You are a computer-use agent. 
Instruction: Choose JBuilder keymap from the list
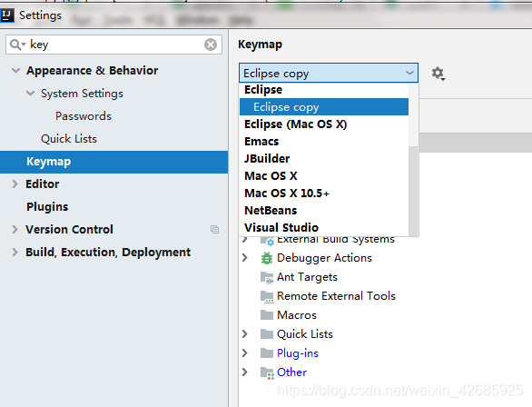click(324, 159)
